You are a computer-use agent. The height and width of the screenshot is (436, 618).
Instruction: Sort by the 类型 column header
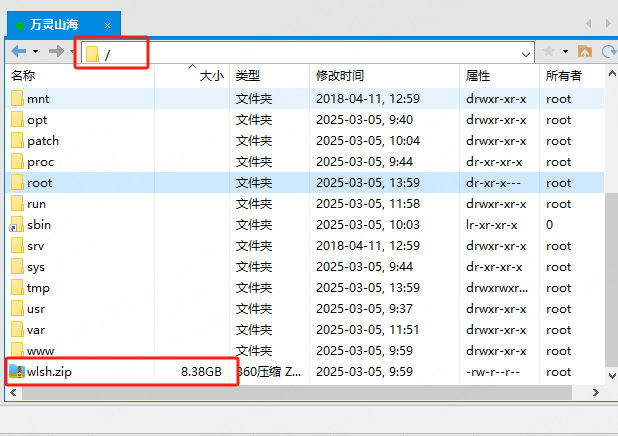tap(270, 75)
